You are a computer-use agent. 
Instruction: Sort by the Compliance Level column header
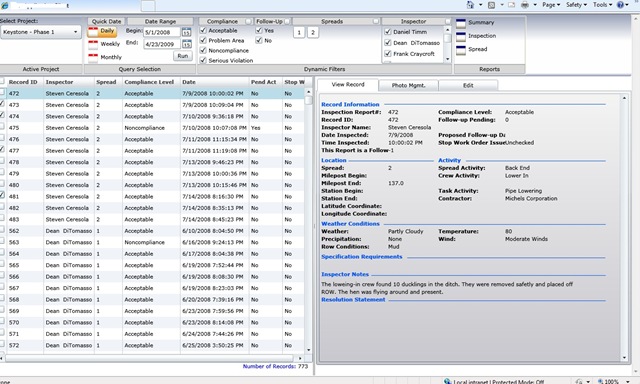coord(151,82)
